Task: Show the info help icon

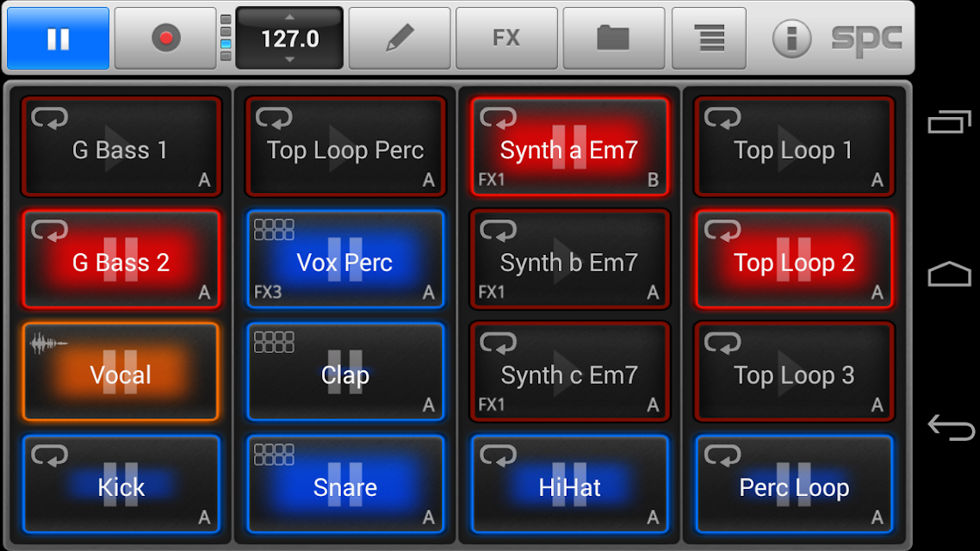Action: click(791, 39)
